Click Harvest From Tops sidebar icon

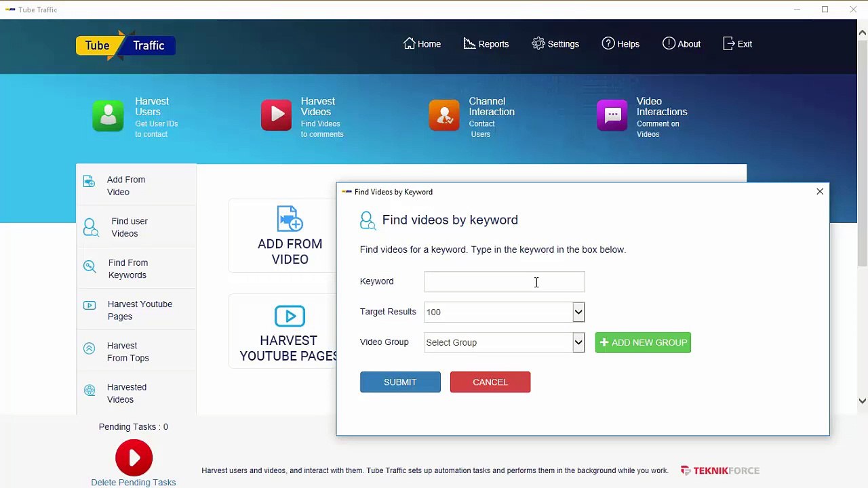tap(89, 348)
